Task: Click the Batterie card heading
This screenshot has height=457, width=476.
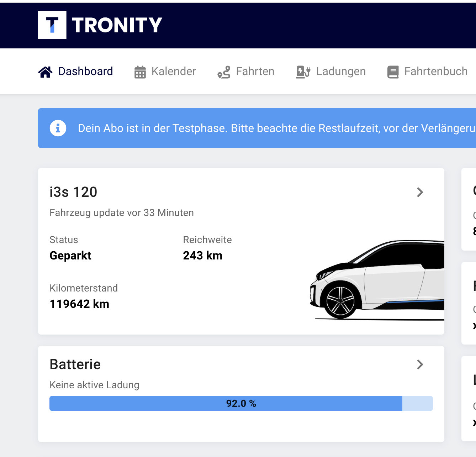Action: (75, 364)
